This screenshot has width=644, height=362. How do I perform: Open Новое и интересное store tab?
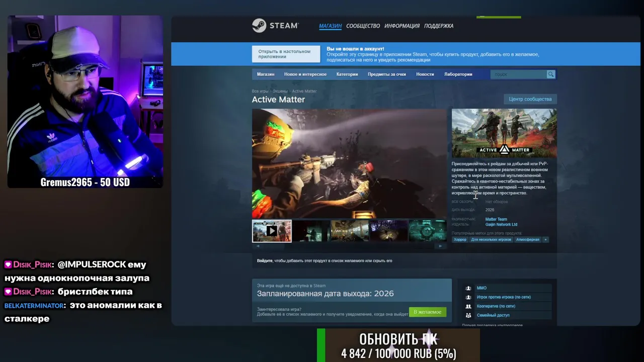pos(305,74)
